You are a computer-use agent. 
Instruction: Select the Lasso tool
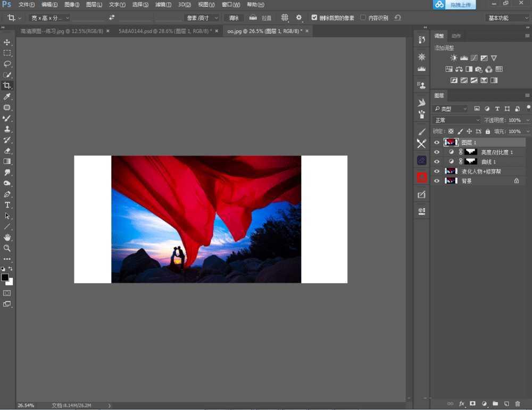pyautogui.click(x=7, y=63)
